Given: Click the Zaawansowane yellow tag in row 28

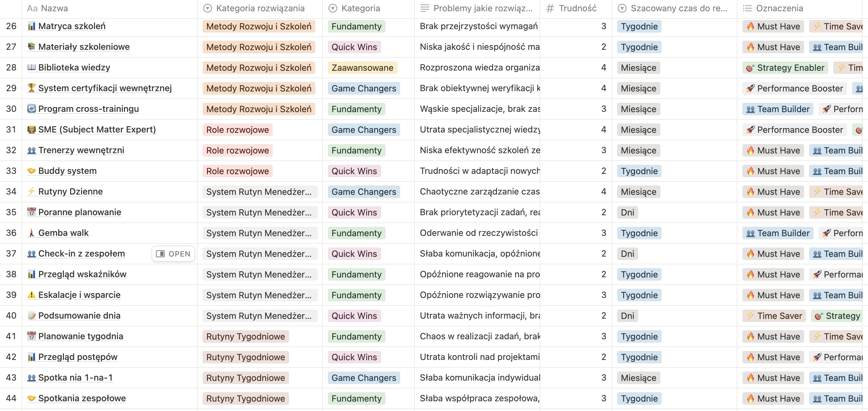Looking at the screenshot, I should coord(362,68).
